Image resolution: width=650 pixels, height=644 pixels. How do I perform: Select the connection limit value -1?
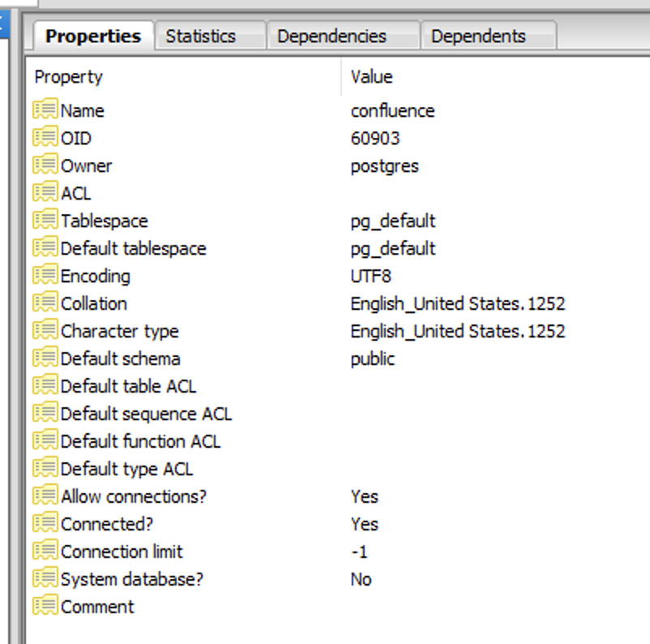[x=359, y=552]
